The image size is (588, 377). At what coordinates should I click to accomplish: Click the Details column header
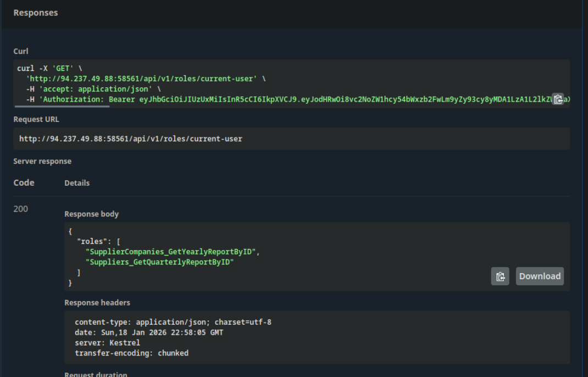pyautogui.click(x=77, y=183)
